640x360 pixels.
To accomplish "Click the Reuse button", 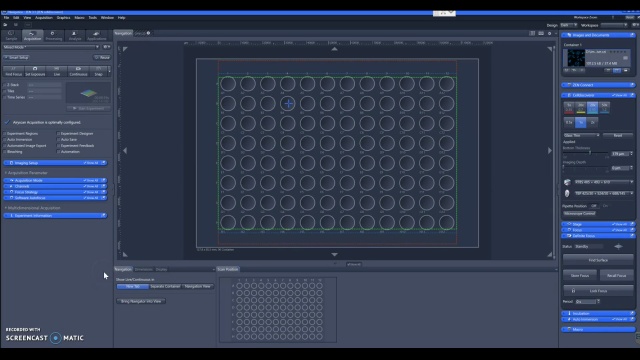I will pyautogui.click(x=102, y=58).
